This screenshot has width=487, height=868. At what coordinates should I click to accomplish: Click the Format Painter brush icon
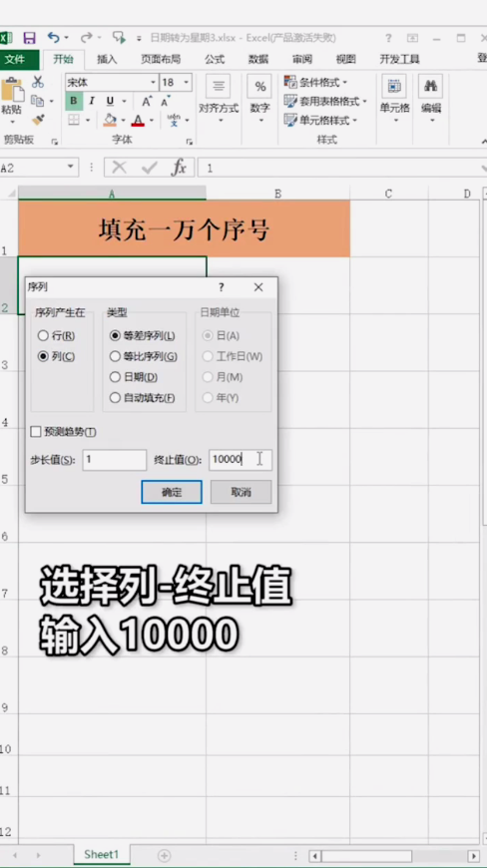click(38, 119)
